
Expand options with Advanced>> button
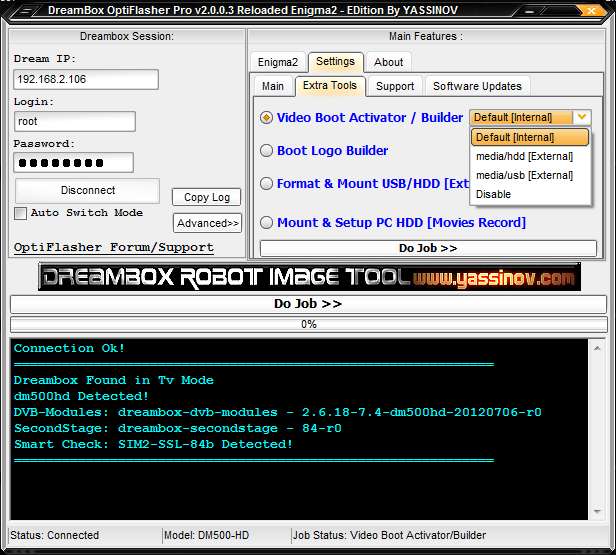[x=207, y=223]
